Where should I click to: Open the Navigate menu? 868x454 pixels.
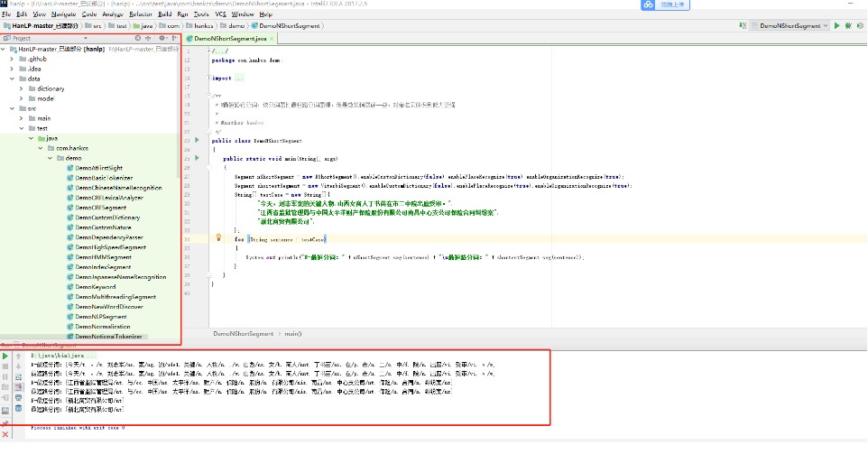pyautogui.click(x=64, y=14)
